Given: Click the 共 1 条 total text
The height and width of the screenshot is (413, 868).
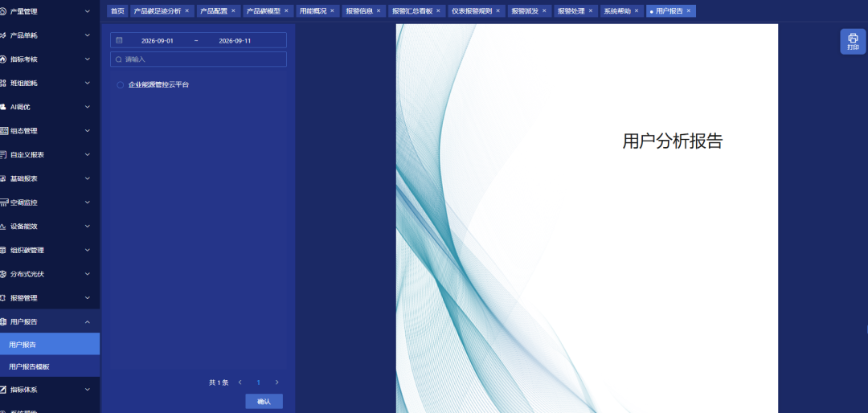Looking at the screenshot, I should click(219, 382).
